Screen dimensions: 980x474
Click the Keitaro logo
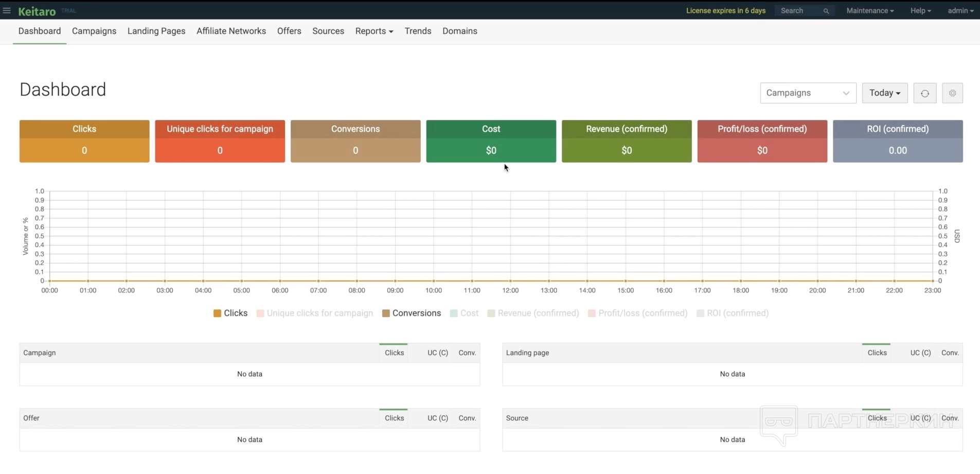[x=37, y=11]
